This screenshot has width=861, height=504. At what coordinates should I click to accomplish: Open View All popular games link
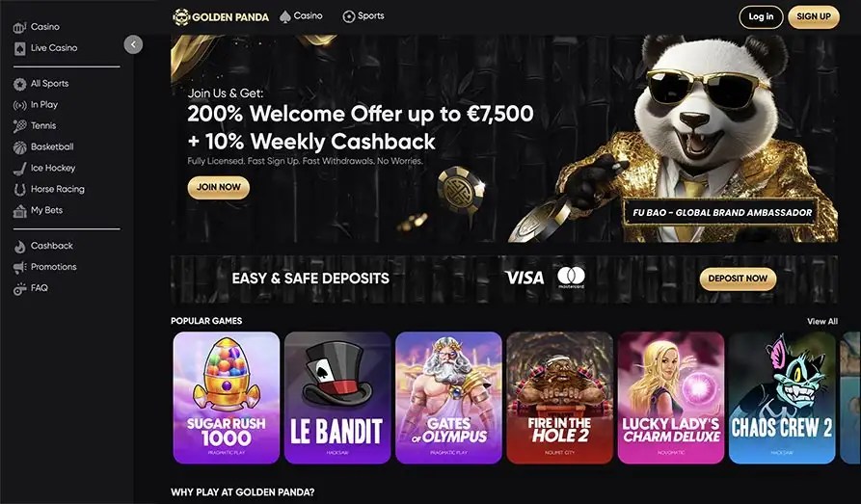pyautogui.click(x=822, y=321)
